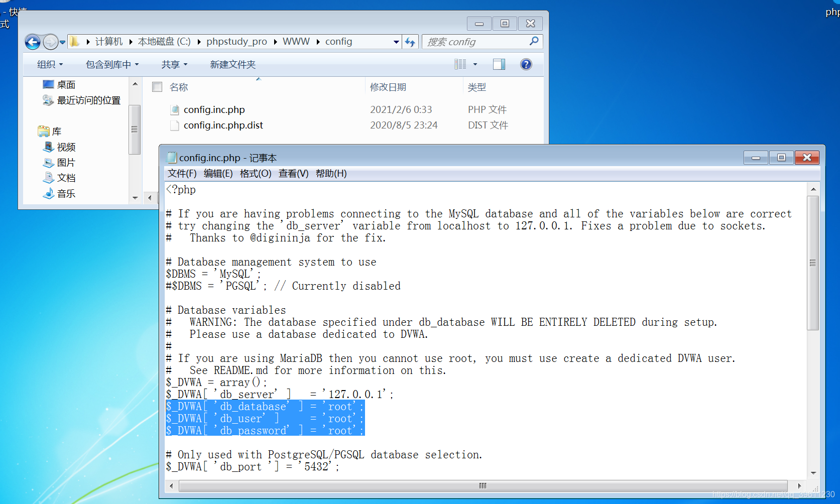Click config.inc.php.dist file icon
This screenshot has height=504, width=840.
coord(175,125)
